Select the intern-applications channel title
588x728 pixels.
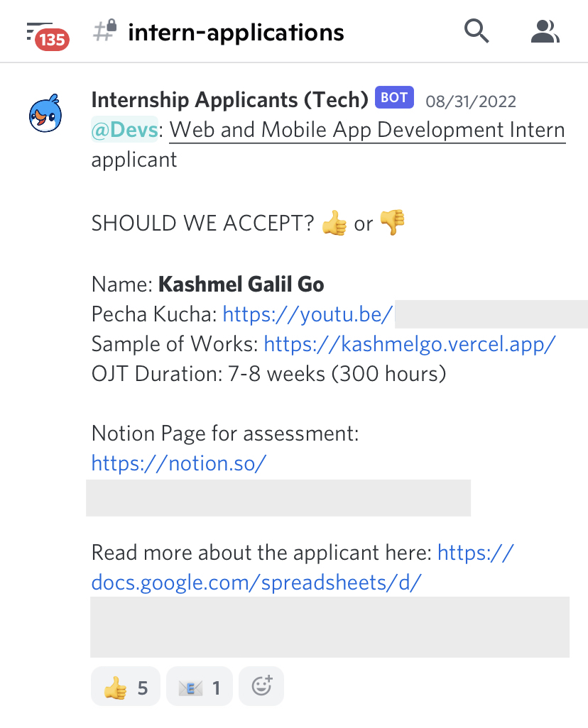[236, 31]
